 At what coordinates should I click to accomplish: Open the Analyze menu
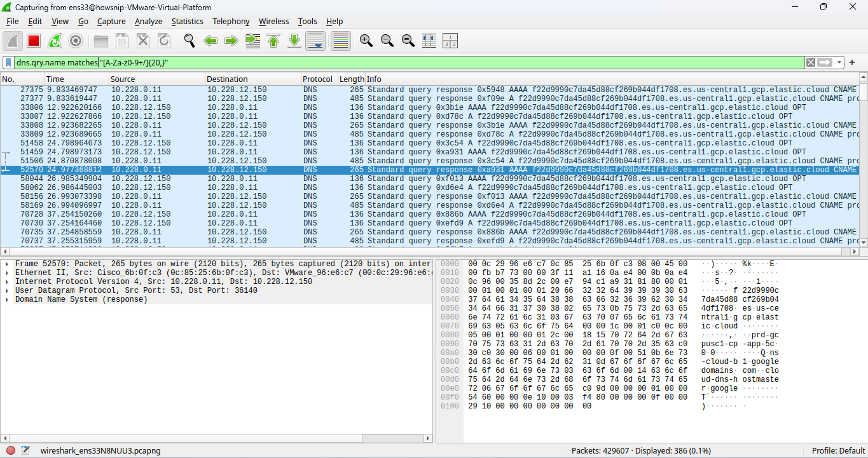(148, 21)
